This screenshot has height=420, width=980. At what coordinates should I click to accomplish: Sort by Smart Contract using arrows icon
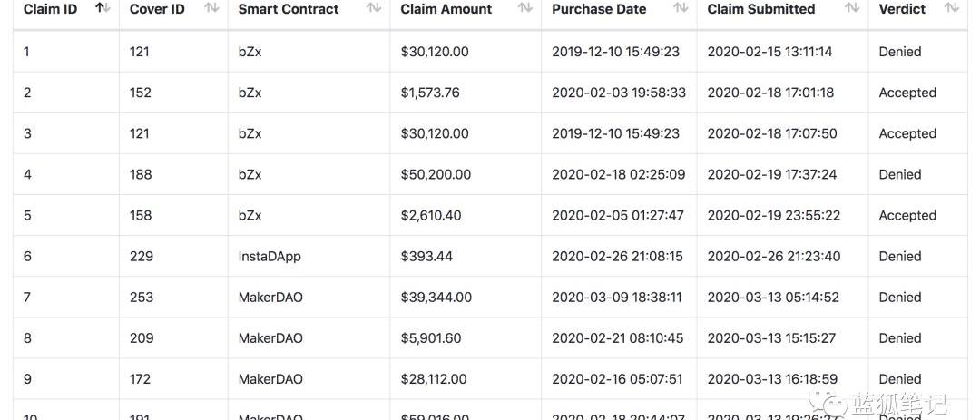click(374, 8)
